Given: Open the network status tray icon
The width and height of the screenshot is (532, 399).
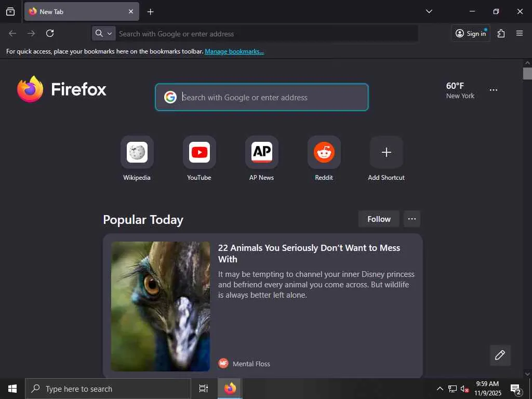Looking at the screenshot, I should coord(453,389).
